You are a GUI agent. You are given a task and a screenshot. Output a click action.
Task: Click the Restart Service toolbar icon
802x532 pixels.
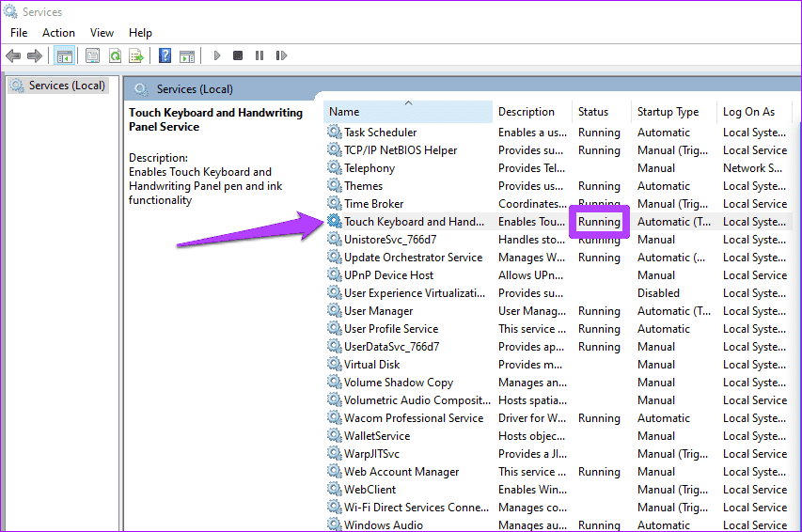[279, 56]
